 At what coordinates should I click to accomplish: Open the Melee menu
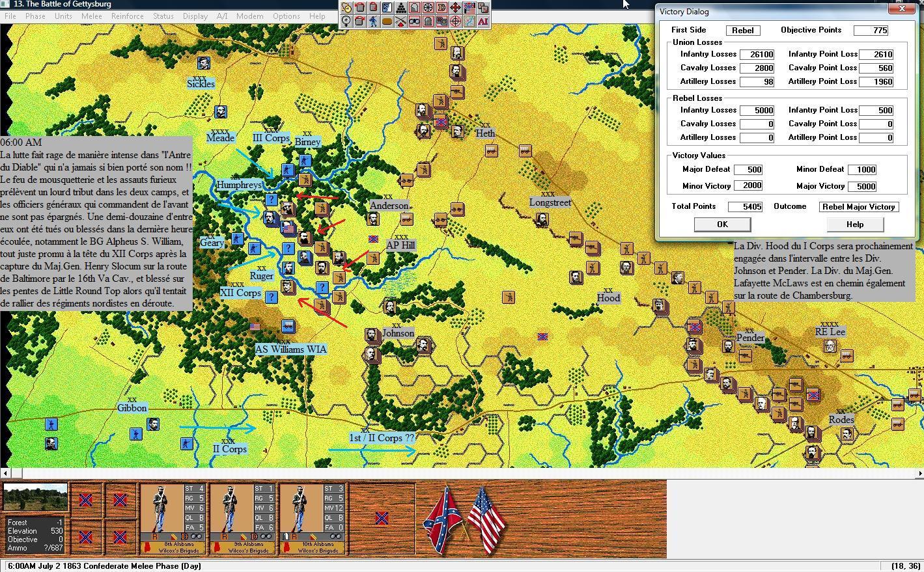point(91,16)
